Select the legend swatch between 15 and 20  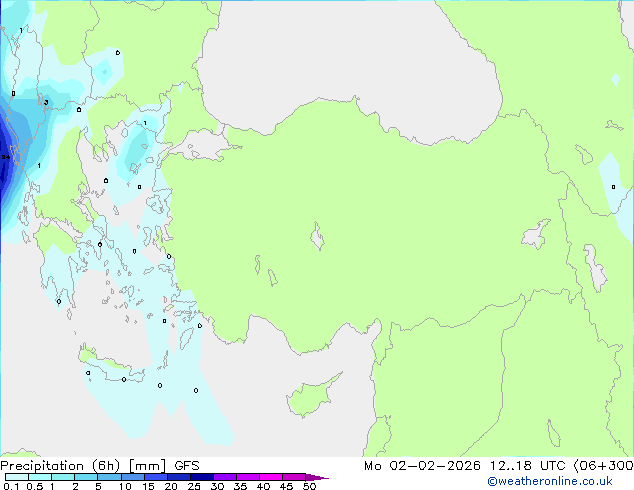pyautogui.click(x=155, y=477)
